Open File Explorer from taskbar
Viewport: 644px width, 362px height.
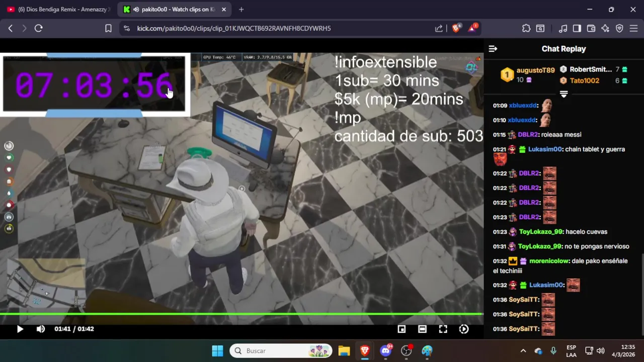tap(344, 350)
